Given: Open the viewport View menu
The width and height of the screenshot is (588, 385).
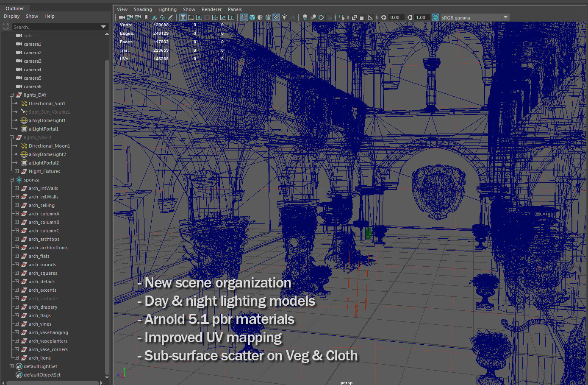Looking at the screenshot, I should point(122,9).
